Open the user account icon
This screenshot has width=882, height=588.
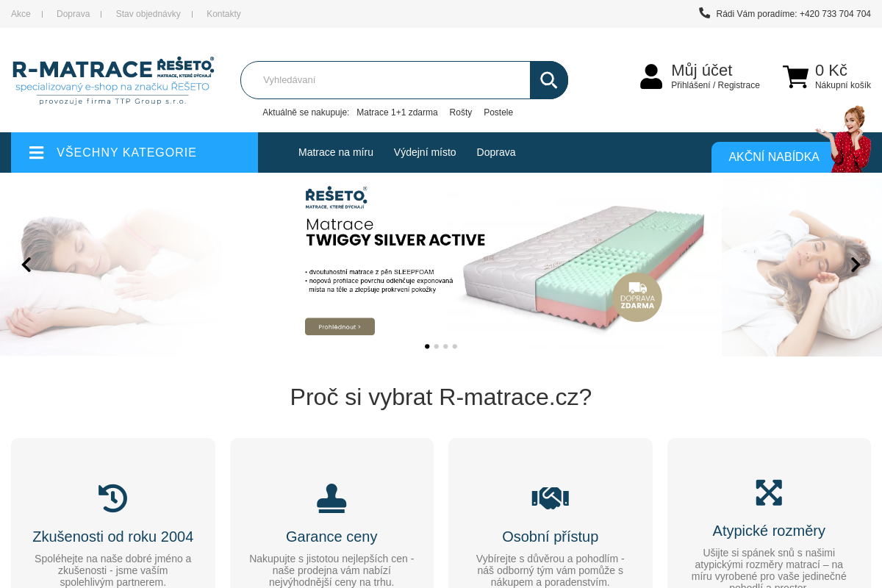coord(651,76)
